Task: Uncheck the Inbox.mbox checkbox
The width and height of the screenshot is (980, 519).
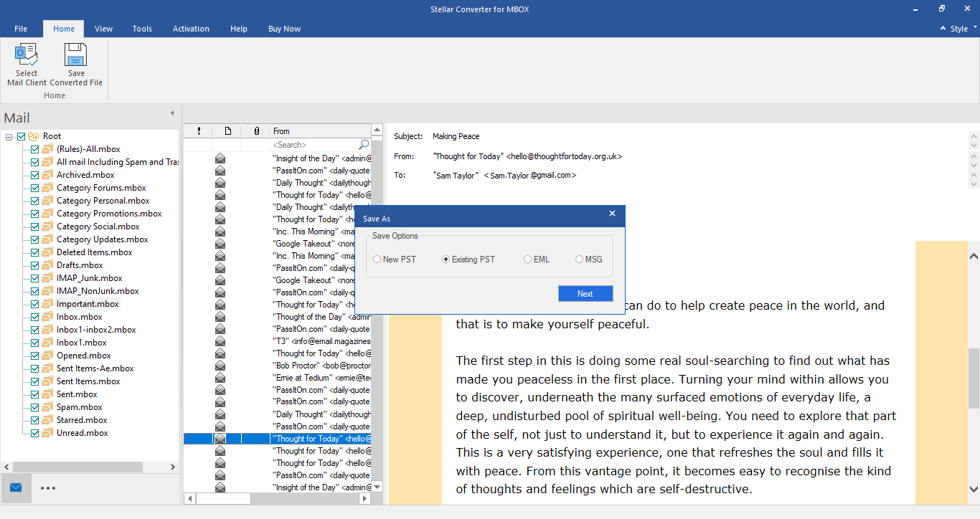Action: (34, 317)
